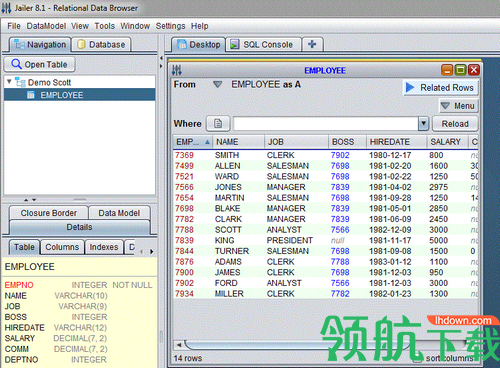This screenshot has height=368, width=500.
Task: Open the DataModel menu
Action: coord(46,26)
